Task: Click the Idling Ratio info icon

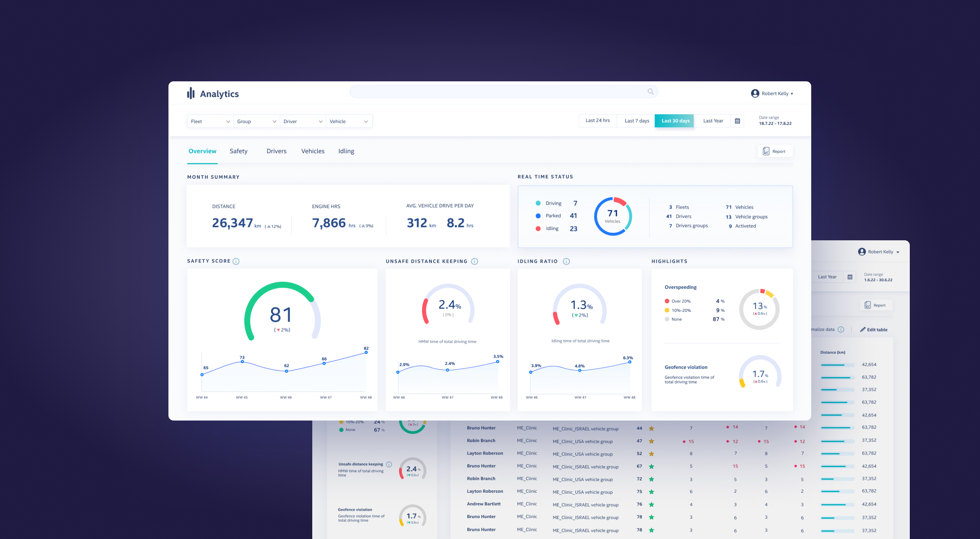Action: click(x=566, y=261)
